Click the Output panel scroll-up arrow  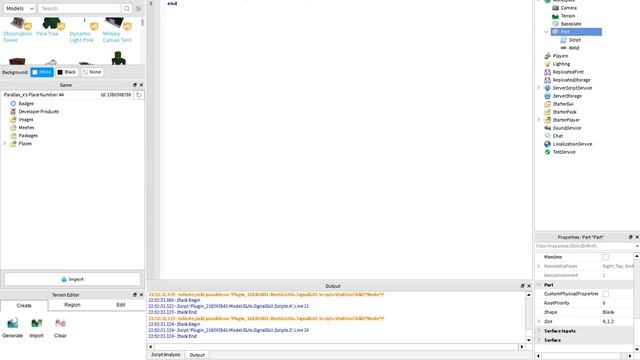529,295
